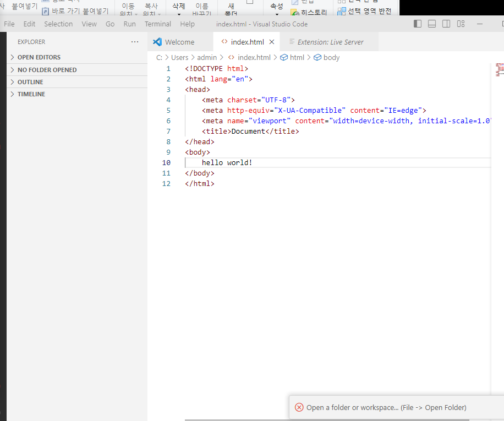Click the HTML file icon on index.html tab

pos(224,41)
